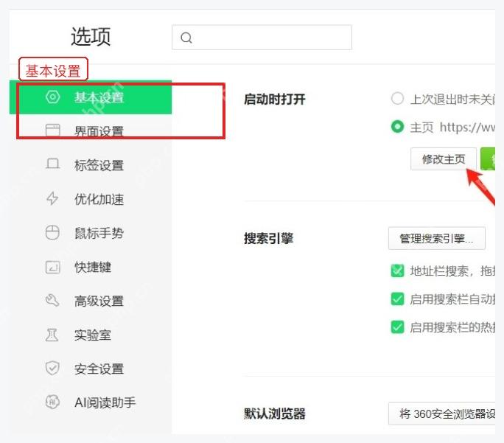504x443 pixels.
Task: Click 将360安全浏览器设 default browser button
Action: pos(441,414)
